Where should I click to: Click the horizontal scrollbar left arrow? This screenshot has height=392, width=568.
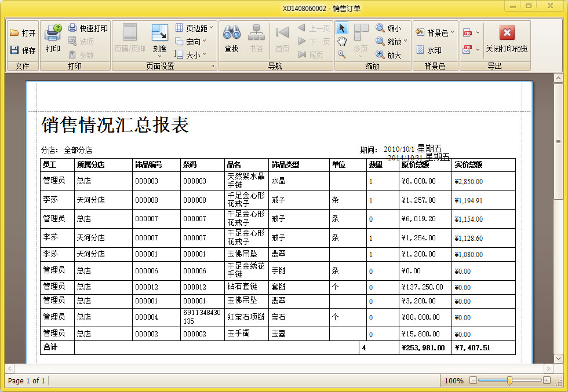[x=10, y=368]
